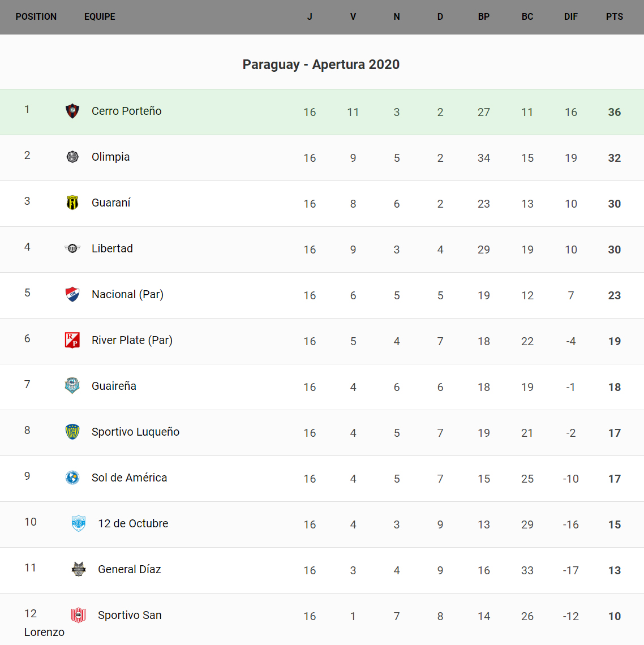Click the DIF column header
The image size is (644, 645).
tap(570, 17)
